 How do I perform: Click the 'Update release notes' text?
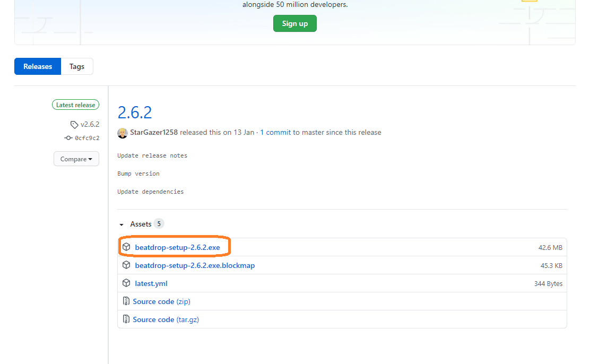pos(152,155)
